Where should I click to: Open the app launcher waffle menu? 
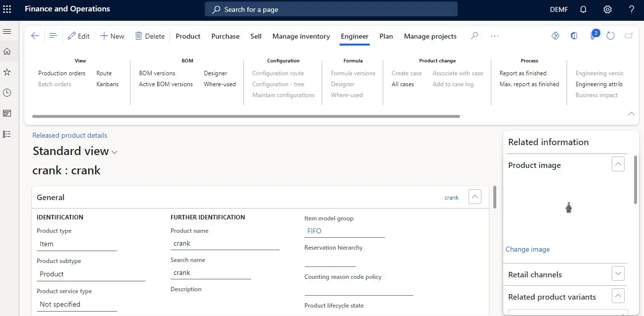tap(7, 9)
